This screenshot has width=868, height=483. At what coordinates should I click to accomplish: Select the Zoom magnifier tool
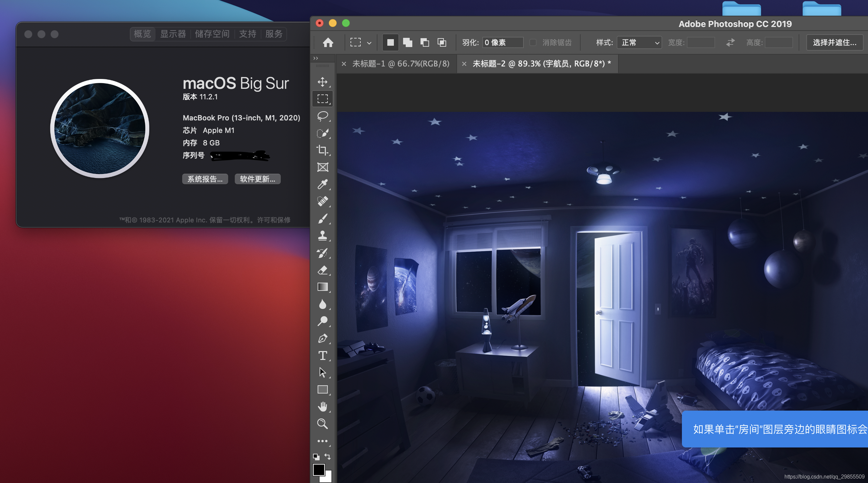323,424
